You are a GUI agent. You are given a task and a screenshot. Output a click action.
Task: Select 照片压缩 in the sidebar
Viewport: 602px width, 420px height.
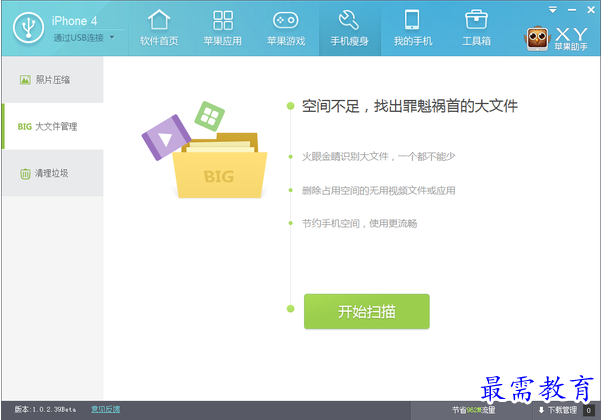click(x=53, y=80)
